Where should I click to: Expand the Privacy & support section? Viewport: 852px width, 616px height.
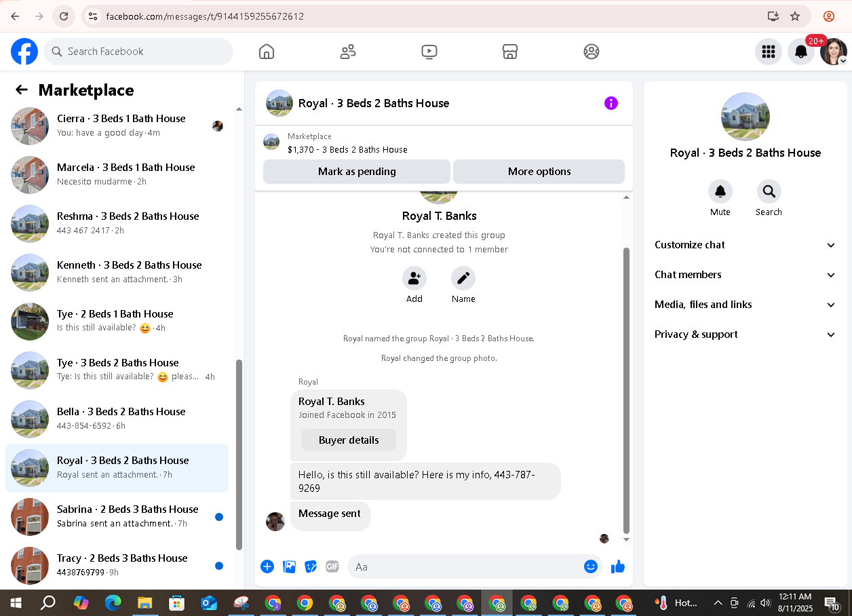point(745,334)
